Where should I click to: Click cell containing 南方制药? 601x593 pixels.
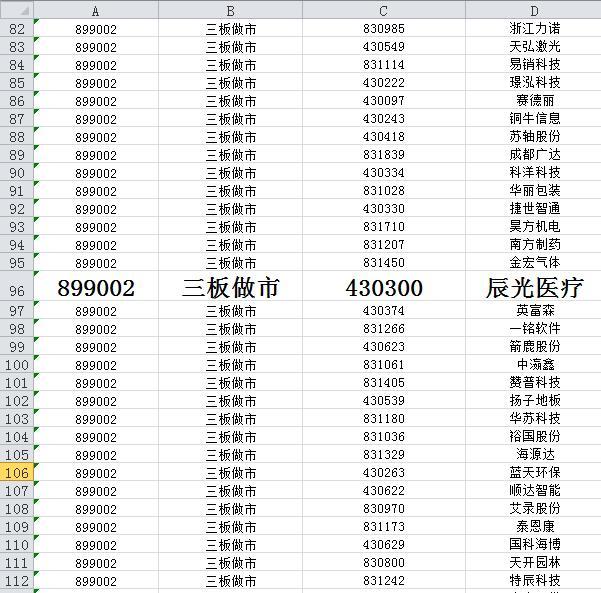click(534, 244)
